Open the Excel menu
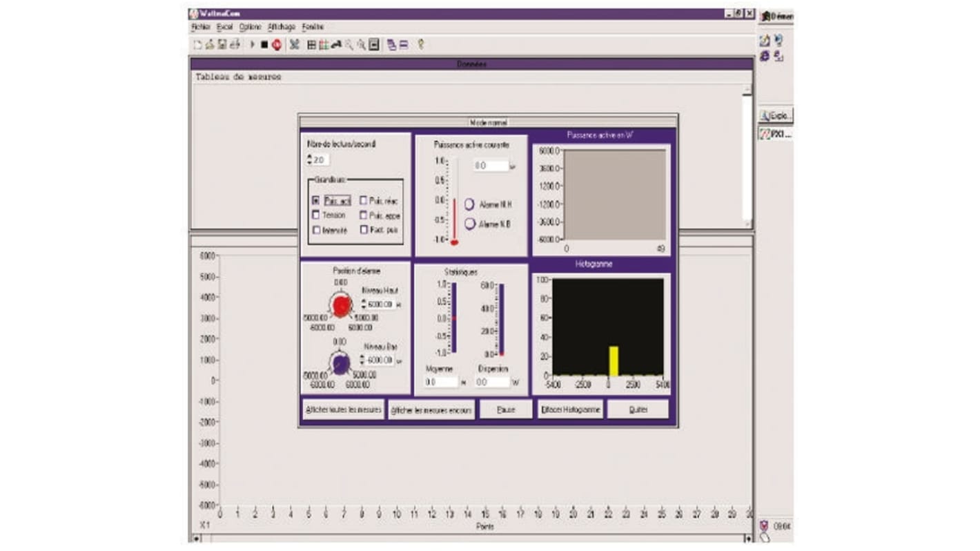The width and height of the screenshot is (980, 551). click(x=224, y=27)
